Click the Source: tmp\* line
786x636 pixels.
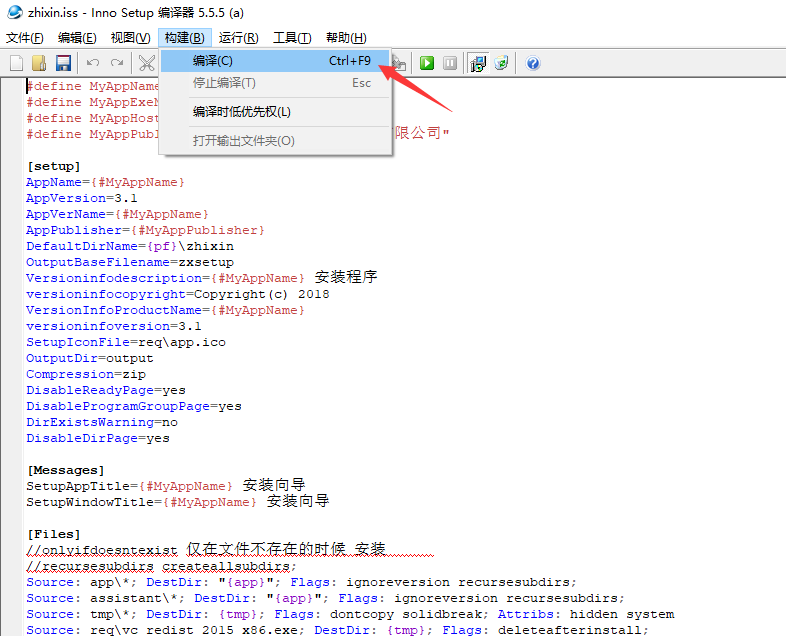350,615
